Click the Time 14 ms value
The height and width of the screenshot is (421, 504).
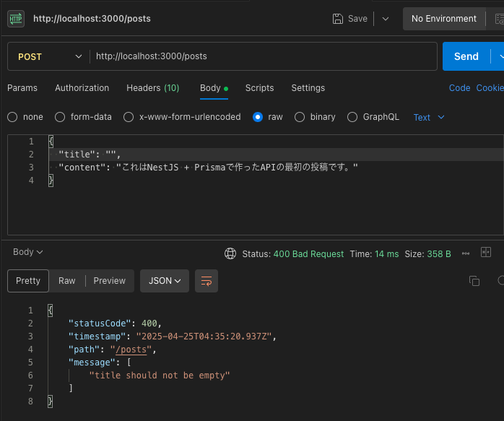[387, 254]
